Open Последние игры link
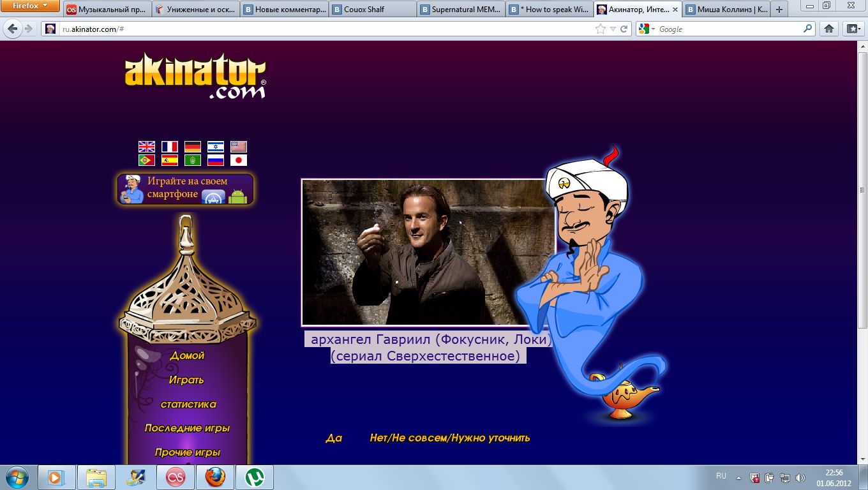Screen dimensions: 868x490 (x=187, y=428)
